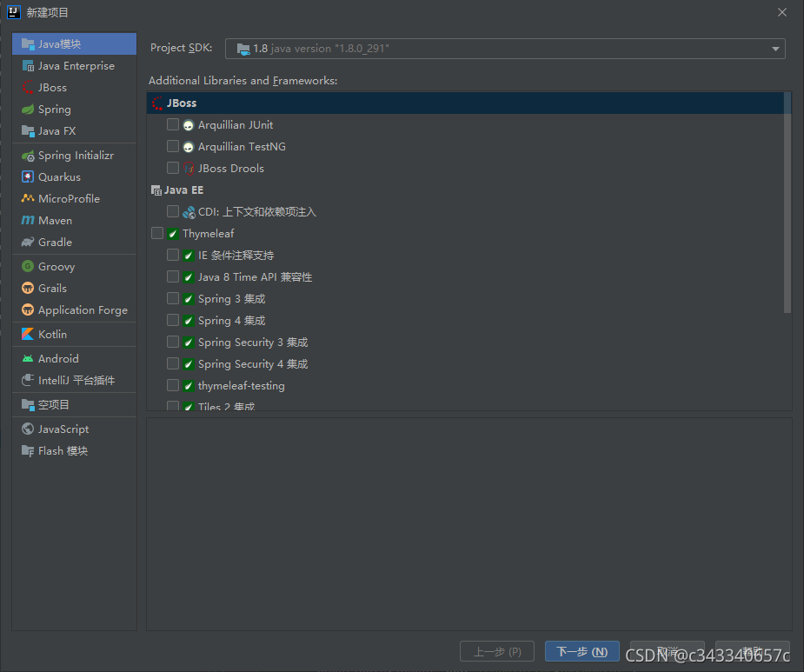Image resolution: width=804 pixels, height=672 pixels.
Task: Pick the Spring leaf icon
Action: 28,110
